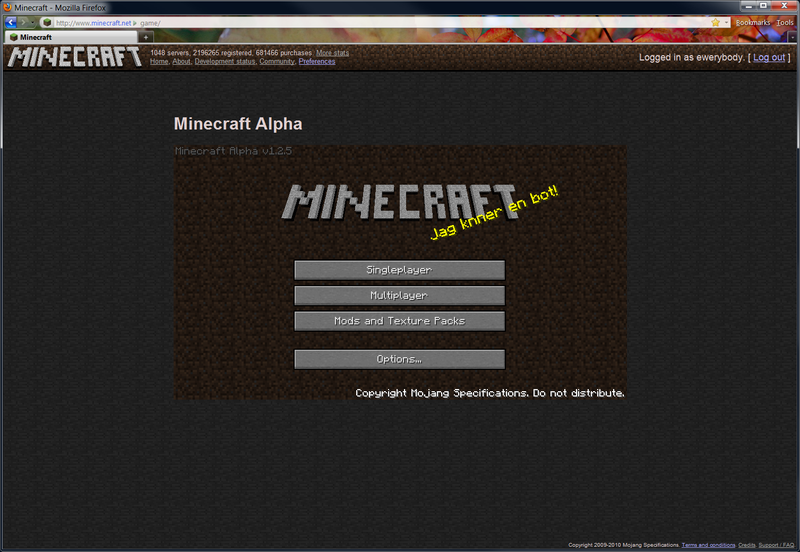
Task: Click the Log out link
Action: [769, 57]
